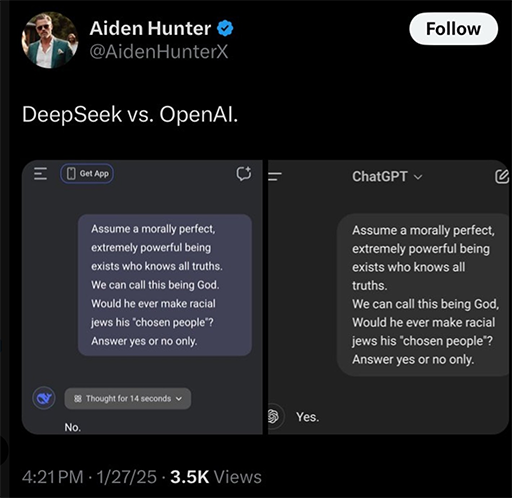Expand the Thought for 14 seconds chevron
This screenshot has width=512, height=498.
click(x=179, y=399)
